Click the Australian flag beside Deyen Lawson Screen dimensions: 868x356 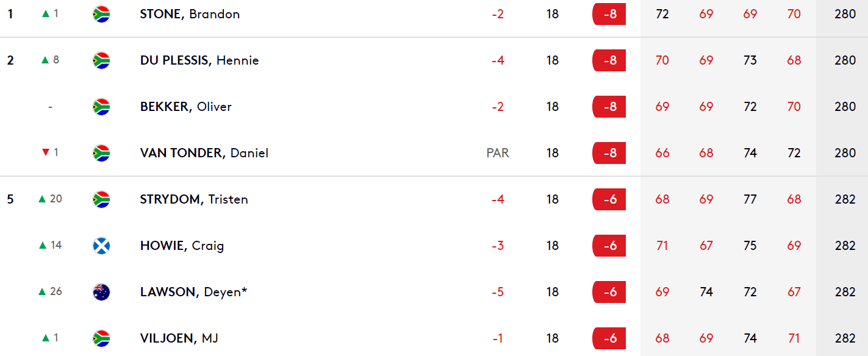coord(101,292)
